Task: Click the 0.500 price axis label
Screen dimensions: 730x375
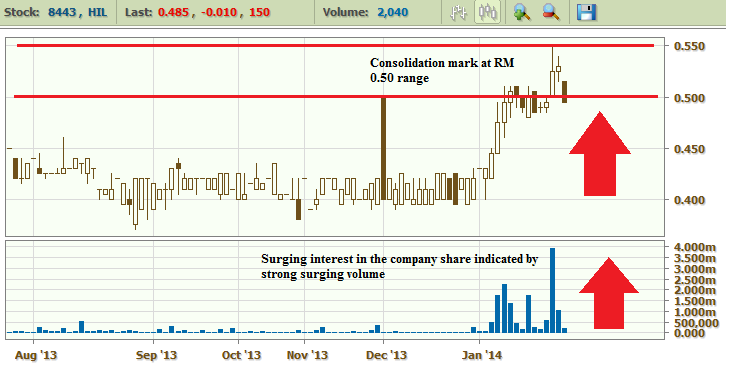Action: (x=689, y=98)
